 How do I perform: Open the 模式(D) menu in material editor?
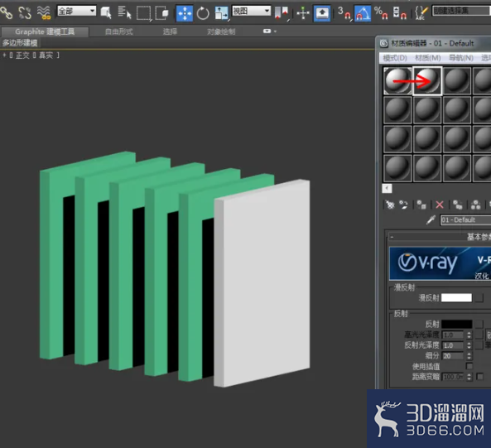tap(395, 58)
